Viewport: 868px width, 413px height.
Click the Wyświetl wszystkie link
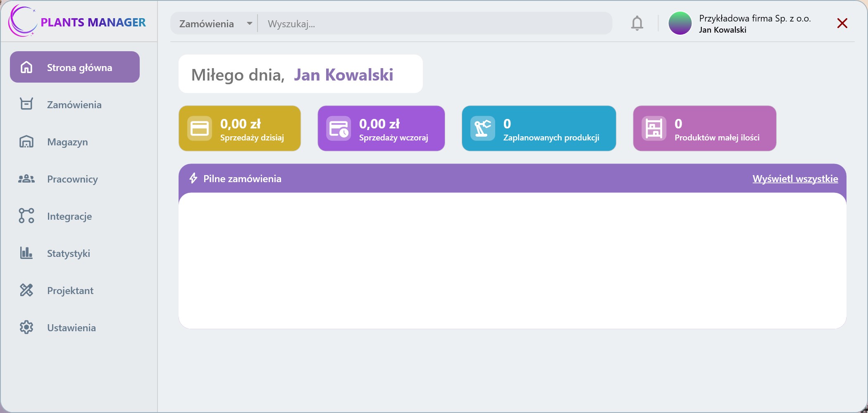795,179
